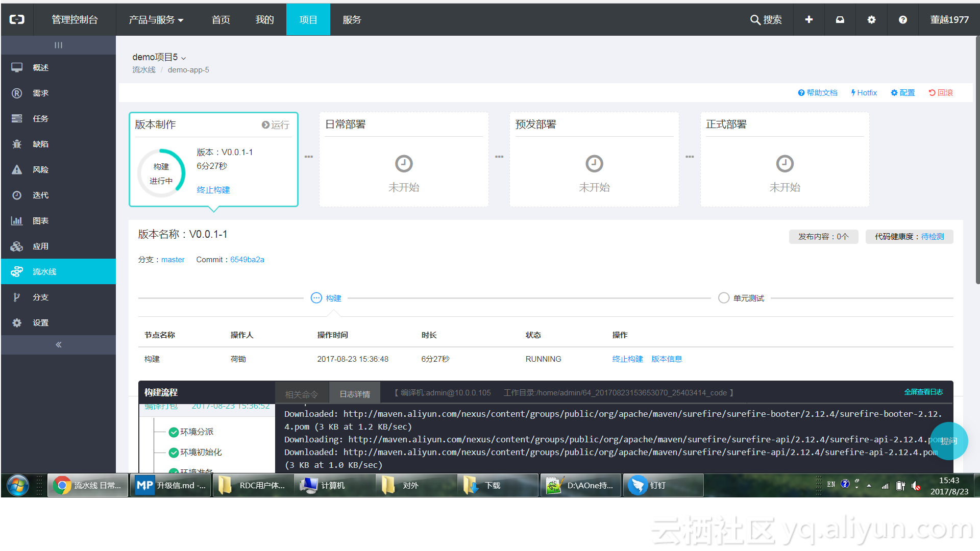This screenshot has width=980, height=551.
Task: Switch to the 相关命令 tab
Action: (302, 394)
